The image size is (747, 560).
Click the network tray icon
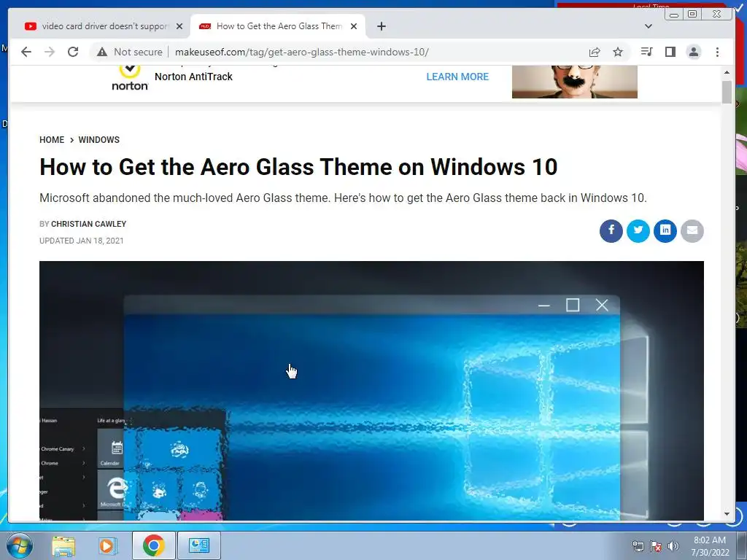638,547
